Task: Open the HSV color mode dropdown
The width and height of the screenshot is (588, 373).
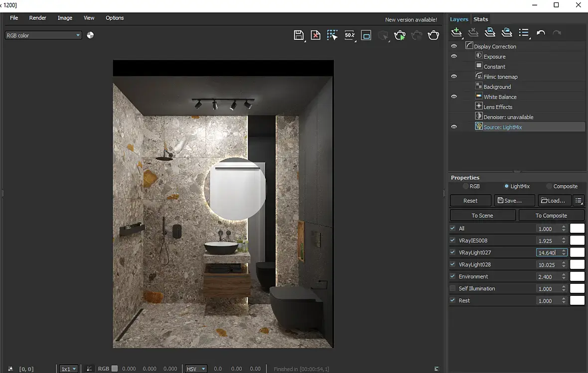Action: tap(196, 369)
